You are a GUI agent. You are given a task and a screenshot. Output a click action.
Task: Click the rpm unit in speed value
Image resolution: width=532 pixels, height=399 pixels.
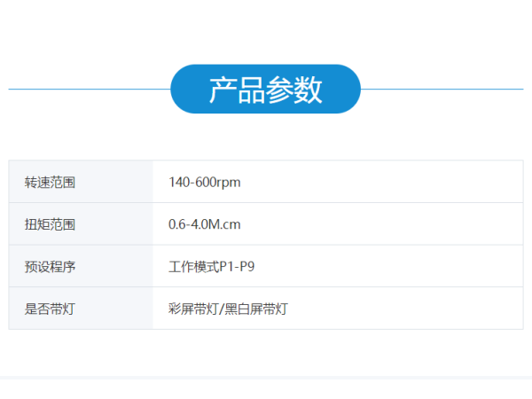[229, 183]
